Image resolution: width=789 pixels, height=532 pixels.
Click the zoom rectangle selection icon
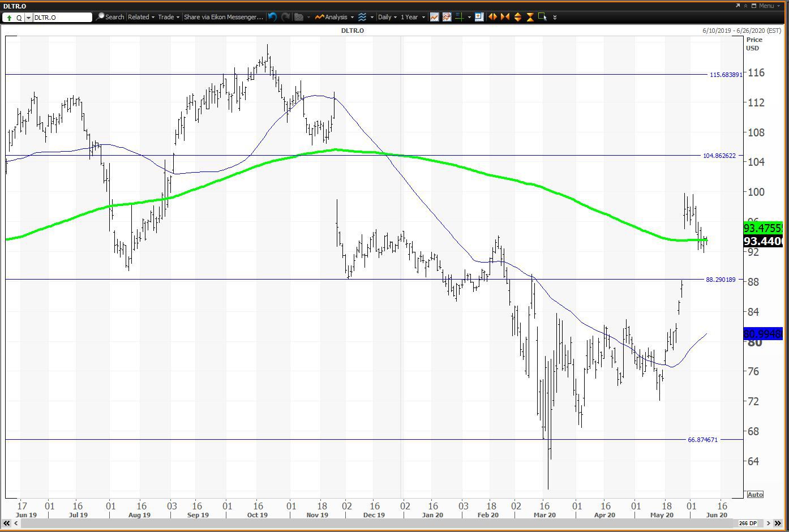[x=542, y=17]
